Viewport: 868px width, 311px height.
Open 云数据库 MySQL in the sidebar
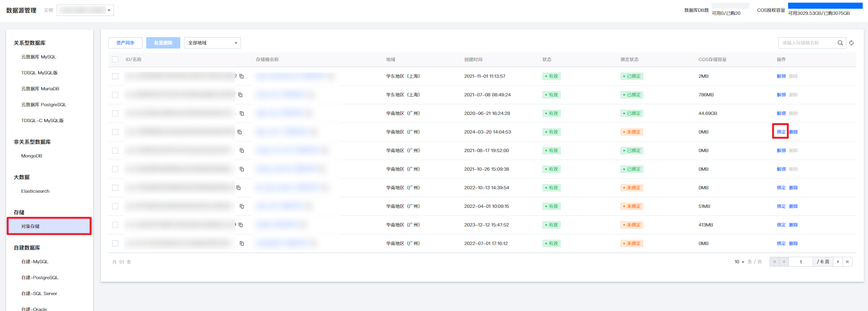click(39, 57)
